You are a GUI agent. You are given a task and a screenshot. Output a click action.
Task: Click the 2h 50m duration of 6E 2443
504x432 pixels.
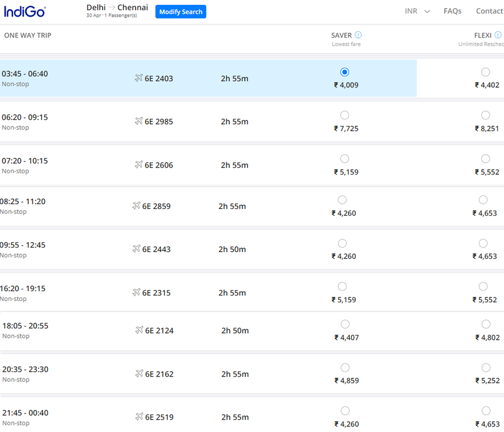pyautogui.click(x=232, y=249)
